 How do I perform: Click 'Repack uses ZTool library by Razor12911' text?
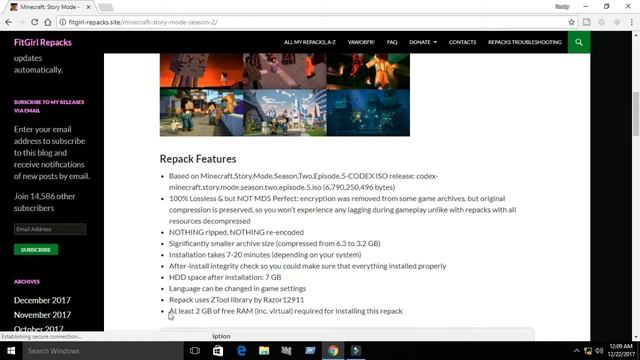point(236,300)
